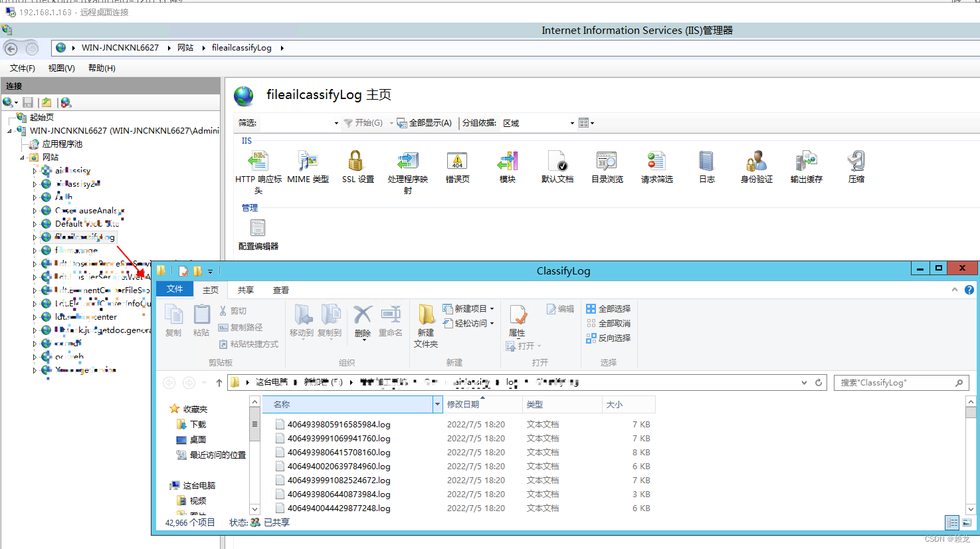Screen dimensions: 980x549
Task: Open 视图(V) menu in IIS
Action: pyautogui.click(x=61, y=68)
